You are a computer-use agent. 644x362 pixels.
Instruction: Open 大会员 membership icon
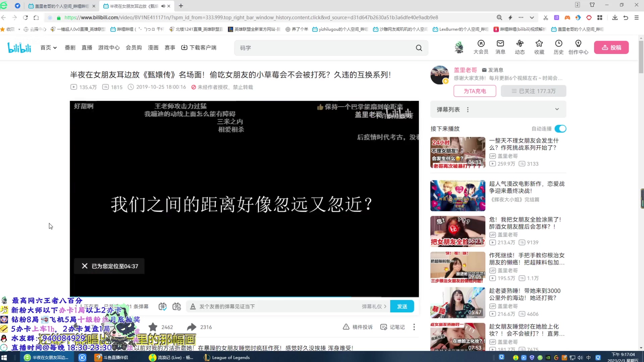click(x=481, y=47)
